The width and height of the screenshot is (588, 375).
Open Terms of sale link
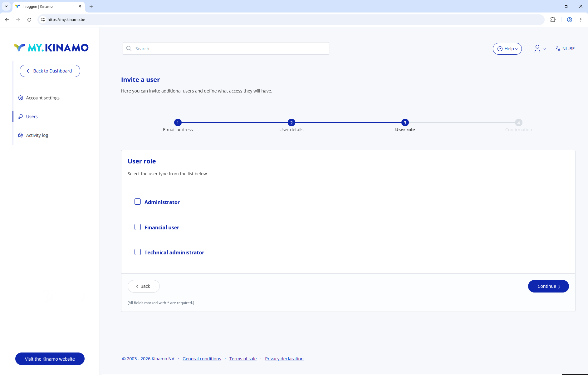pos(243,359)
